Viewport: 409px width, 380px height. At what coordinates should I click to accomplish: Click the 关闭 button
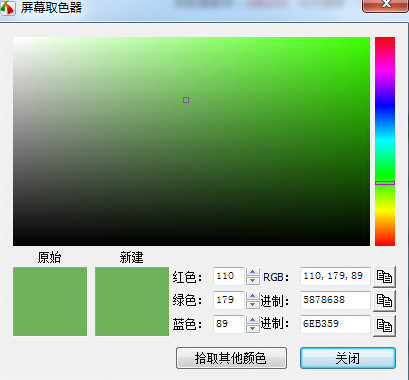[x=348, y=358]
